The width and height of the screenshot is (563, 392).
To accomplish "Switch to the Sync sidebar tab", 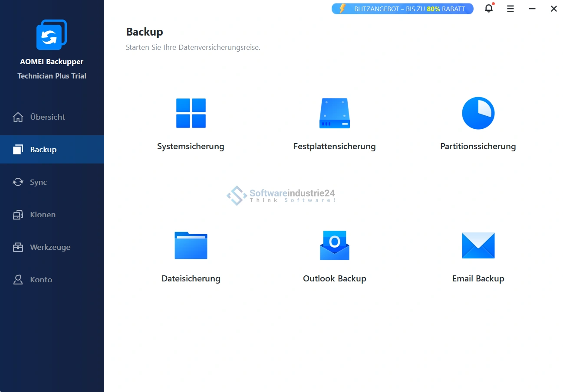I will 38,182.
